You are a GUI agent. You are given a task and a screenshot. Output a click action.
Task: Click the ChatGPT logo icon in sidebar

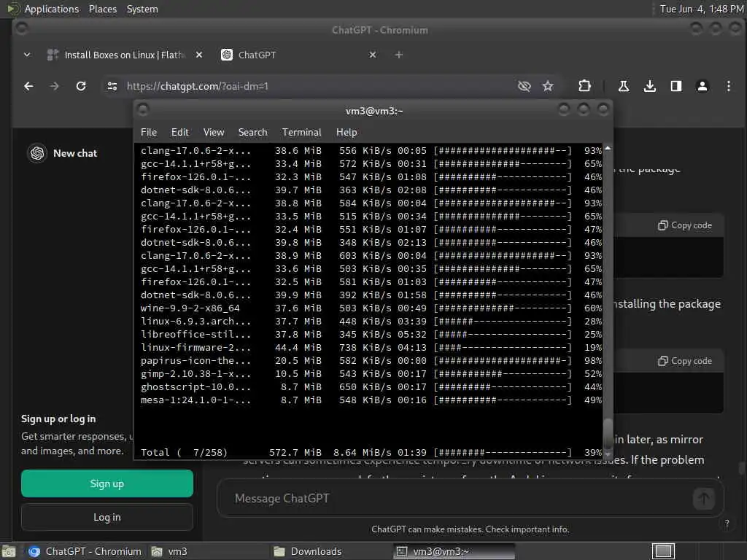pos(37,153)
